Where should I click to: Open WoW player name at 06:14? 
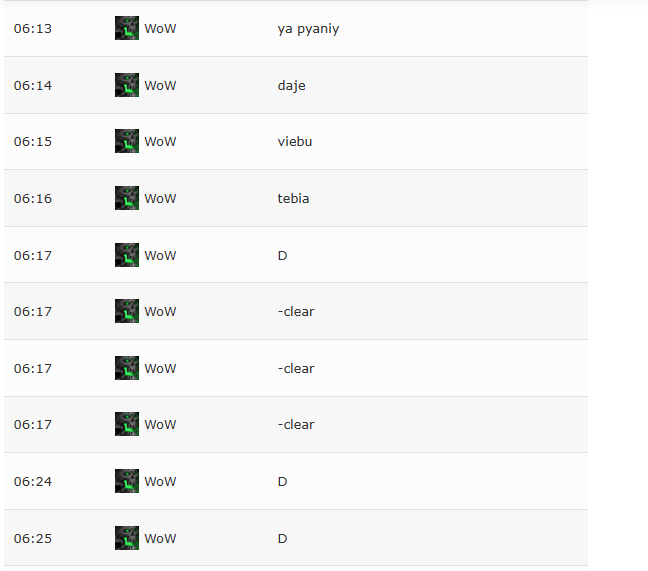(x=160, y=86)
